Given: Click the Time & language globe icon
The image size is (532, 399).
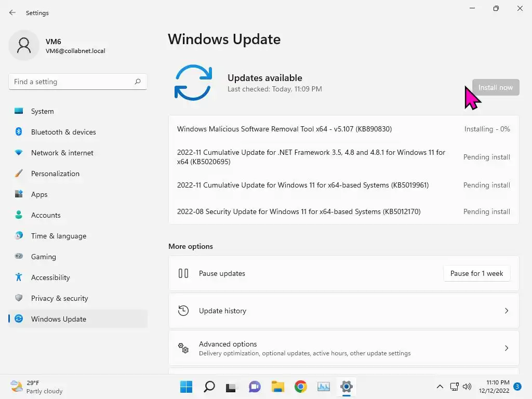Looking at the screenshot, I should point(19,235).
